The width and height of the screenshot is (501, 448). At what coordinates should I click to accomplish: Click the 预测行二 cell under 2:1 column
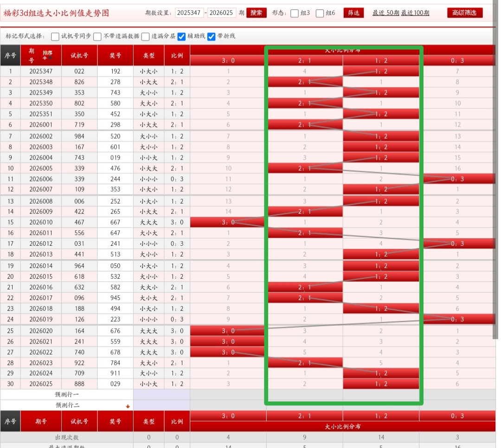[x=305, y=405]
